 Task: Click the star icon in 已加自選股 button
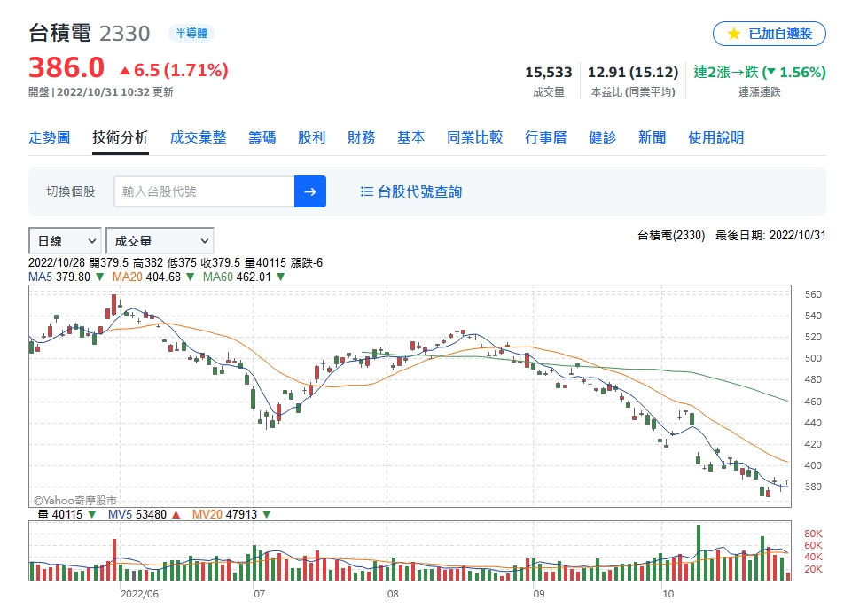734,34
